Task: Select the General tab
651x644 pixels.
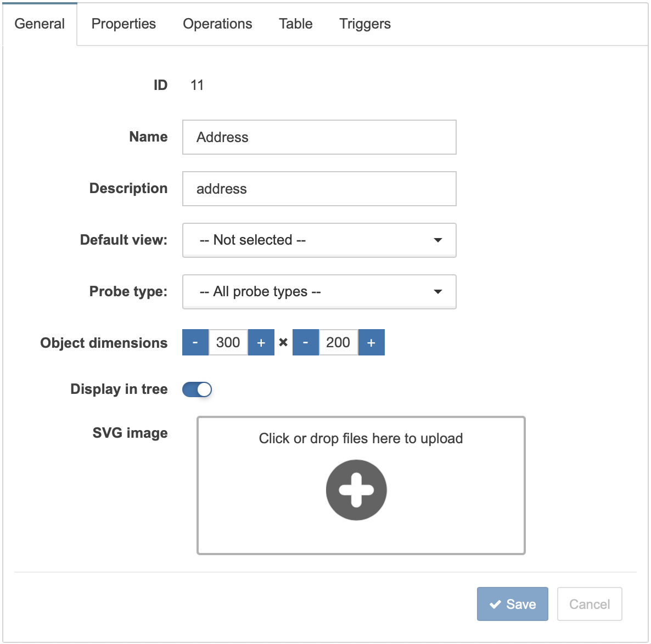Action: click(x=40, y=24)
